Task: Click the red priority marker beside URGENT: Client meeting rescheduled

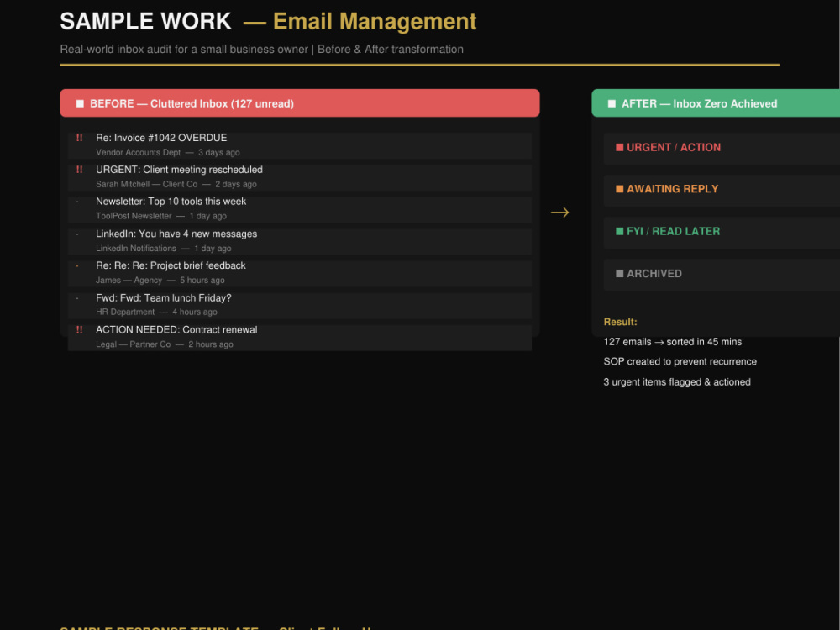Action: click(79, 170)
